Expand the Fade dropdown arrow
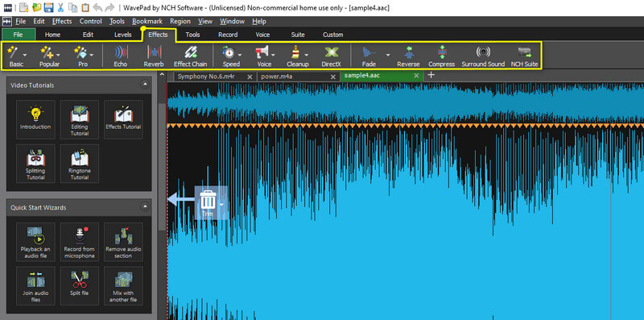This screenshot has height=320, width=644. coord(388,55)
